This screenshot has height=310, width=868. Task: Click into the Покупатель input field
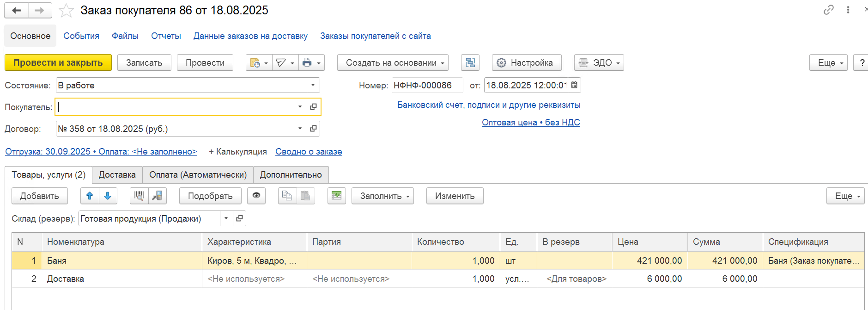pyautogui.click(x=175, y=107)
